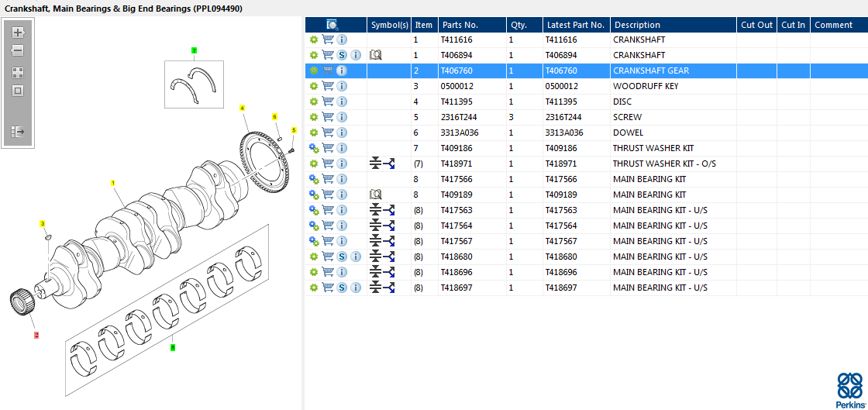Viewport: 868px width, 410px height.
Task: Click the Symbol(s) column header
Action: coord(390,25)
